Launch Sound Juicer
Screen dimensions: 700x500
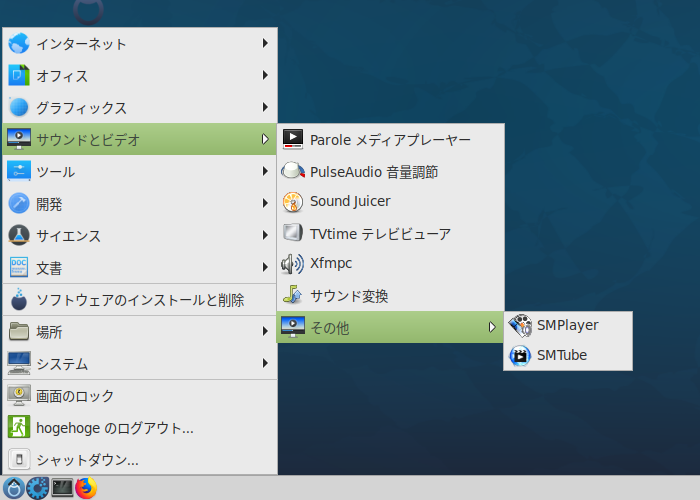391,202
